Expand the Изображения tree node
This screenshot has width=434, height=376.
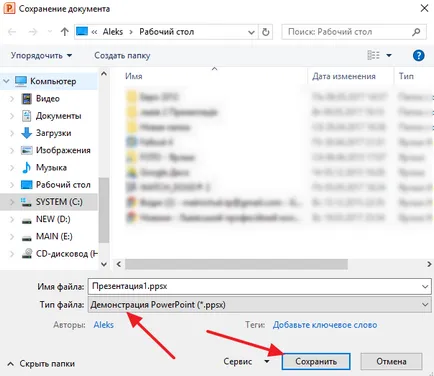pos(12,150)
